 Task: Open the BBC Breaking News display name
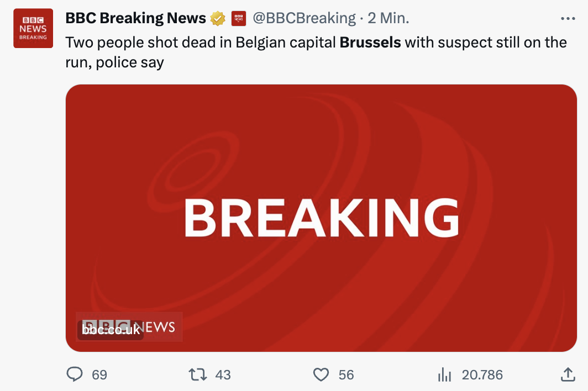(x=135, y=18)
